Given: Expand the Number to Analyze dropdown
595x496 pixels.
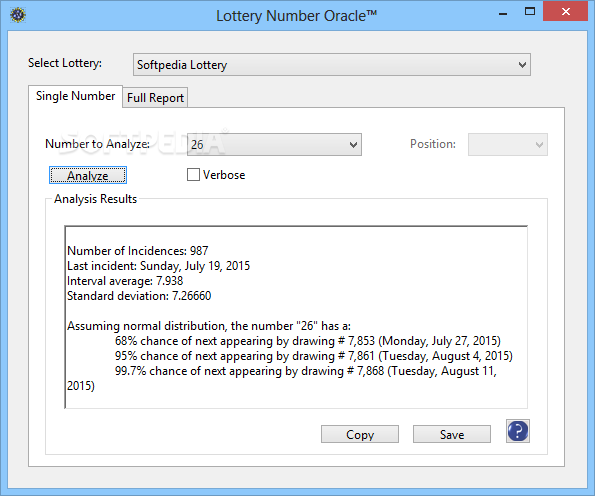Looking at the screenshot, I should click(274, 144).
